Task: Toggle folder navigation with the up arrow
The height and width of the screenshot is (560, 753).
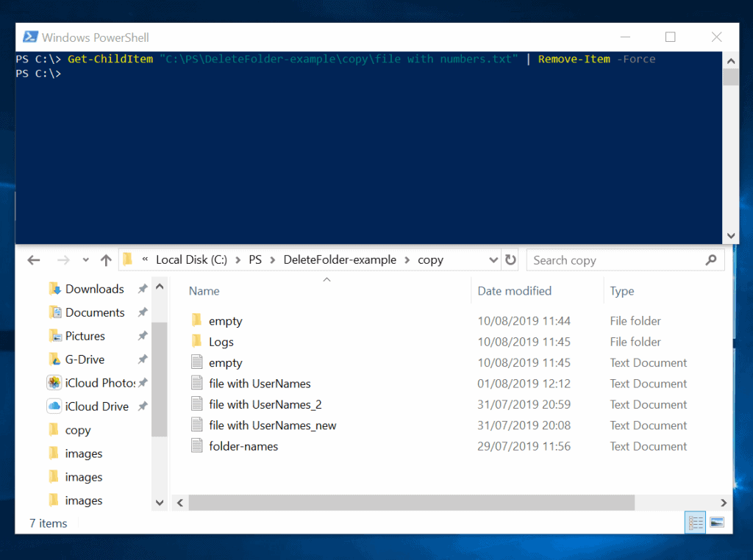Action: pos(106,259)
